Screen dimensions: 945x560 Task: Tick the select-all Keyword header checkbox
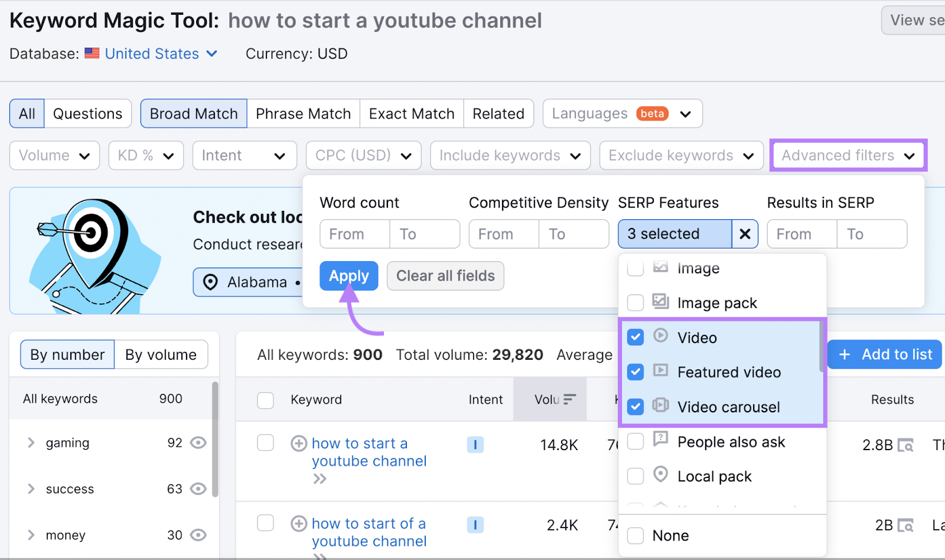tap(266, 400)
